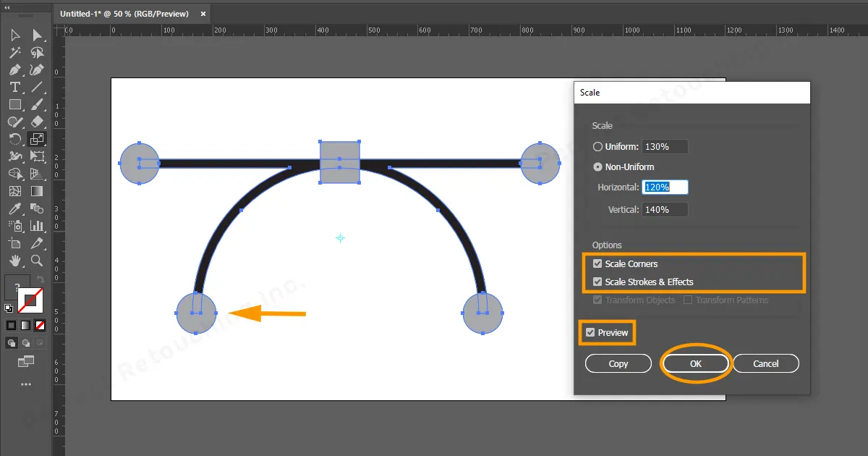Activate the Direct Selection tool
Viewport: 868px width, 456px height.
click(37, 35)
